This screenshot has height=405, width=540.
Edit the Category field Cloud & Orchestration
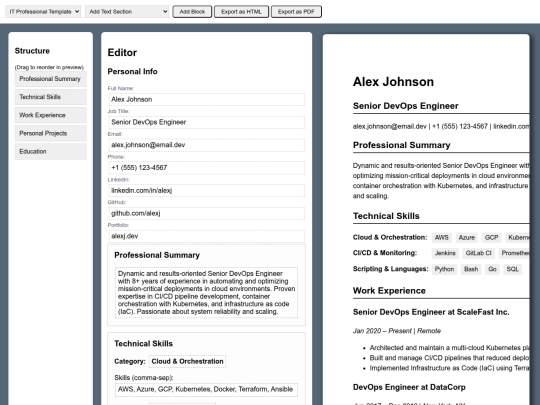187,361
